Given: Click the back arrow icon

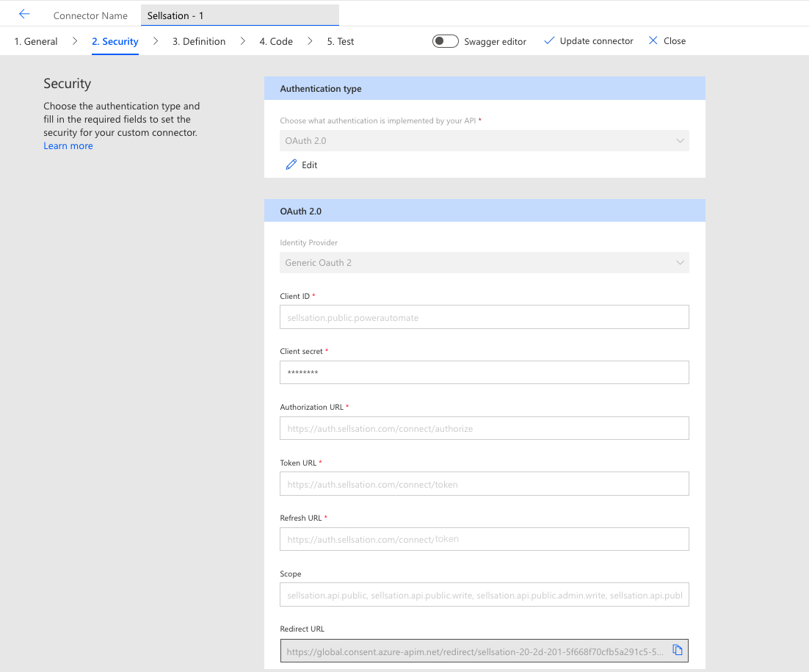Looking at the screenshot, I should (x=24, y=15).
